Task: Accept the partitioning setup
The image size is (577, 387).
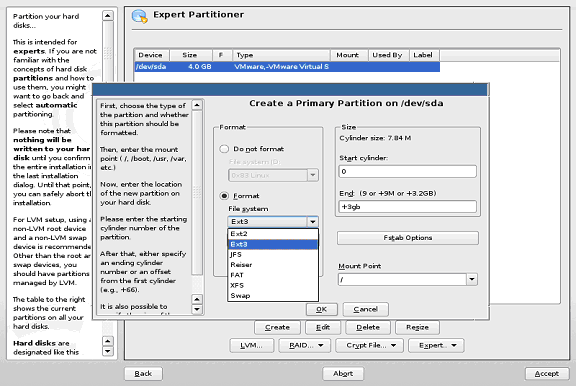Action: tap(546, 374)
